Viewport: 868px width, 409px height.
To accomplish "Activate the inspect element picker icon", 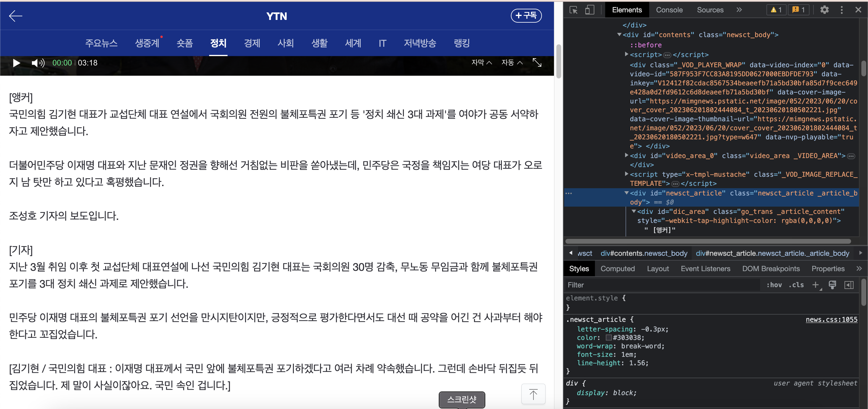I will tap(573, 10).
